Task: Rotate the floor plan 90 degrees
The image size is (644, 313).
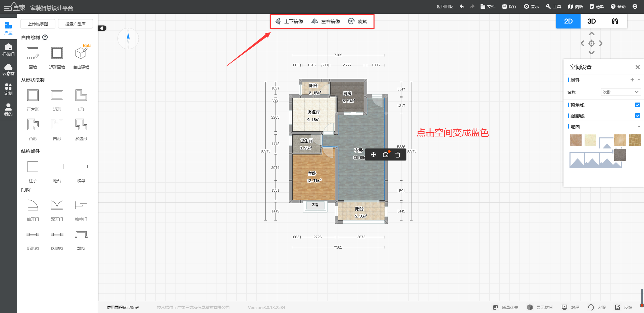Action: pos(358,21)
